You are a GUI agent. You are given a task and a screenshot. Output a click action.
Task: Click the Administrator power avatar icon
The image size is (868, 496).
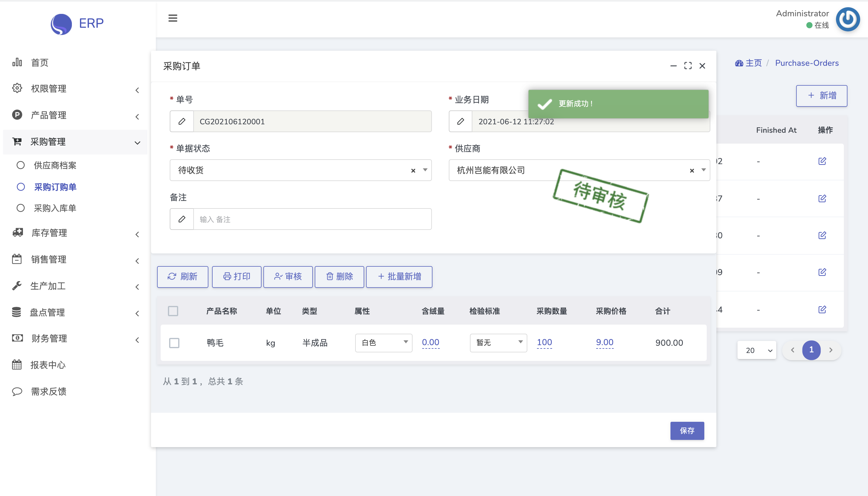(x=848, y=19)
